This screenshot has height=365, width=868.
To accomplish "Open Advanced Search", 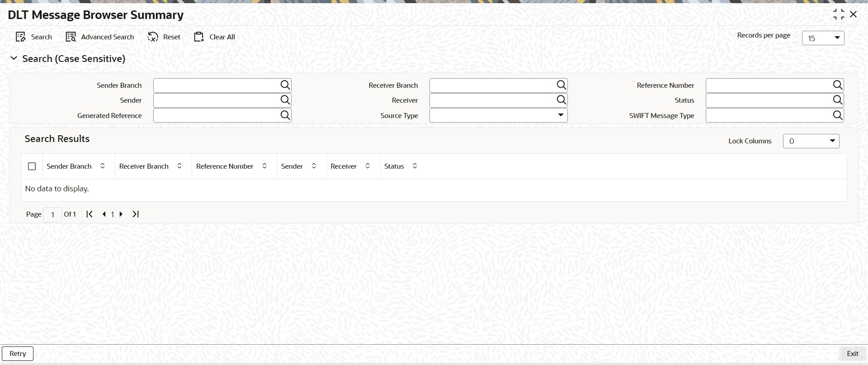I will pyautogui.click(x=100, y=37).
